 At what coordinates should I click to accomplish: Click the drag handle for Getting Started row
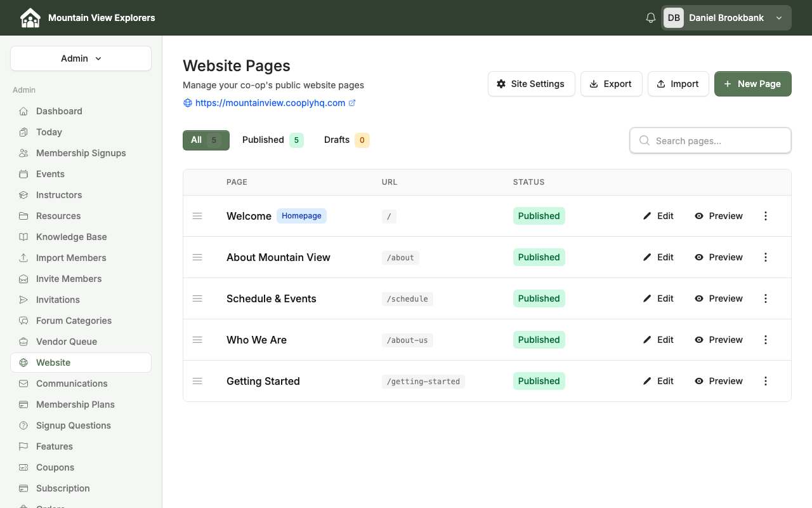(197, 381)
